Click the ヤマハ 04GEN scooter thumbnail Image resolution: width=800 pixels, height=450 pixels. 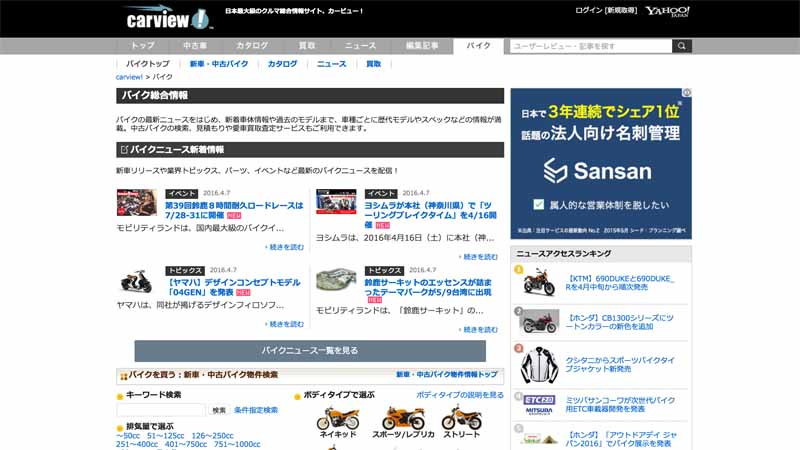(x=136, y=281)
